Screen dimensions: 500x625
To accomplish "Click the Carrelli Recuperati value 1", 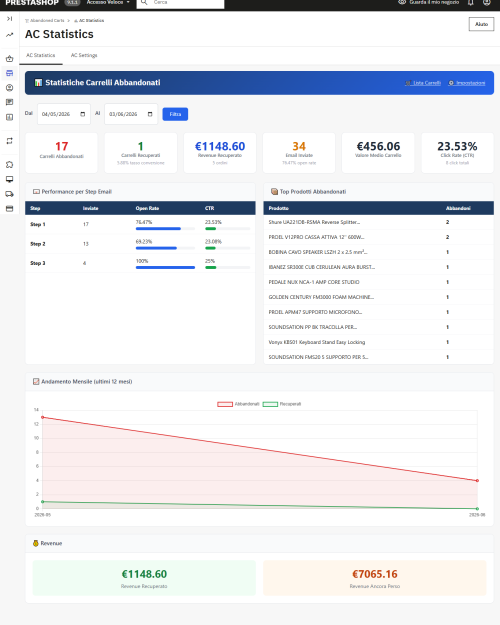I will click(140, 146).
